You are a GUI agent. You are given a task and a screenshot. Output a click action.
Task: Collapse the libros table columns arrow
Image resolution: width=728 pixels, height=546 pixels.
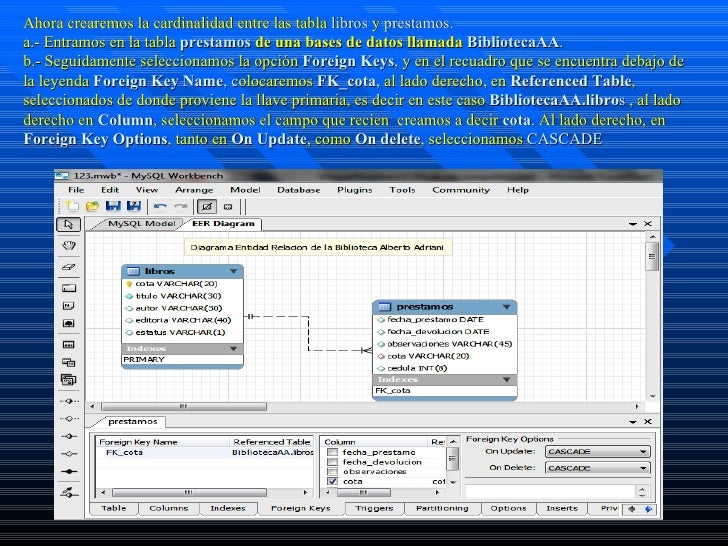(234, 271)
